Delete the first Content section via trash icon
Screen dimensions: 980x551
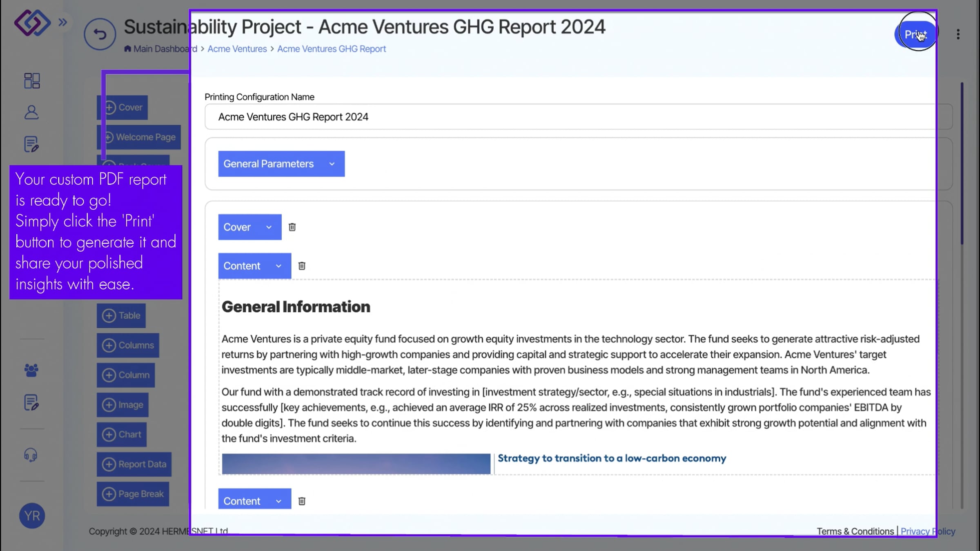coord(302,266)
